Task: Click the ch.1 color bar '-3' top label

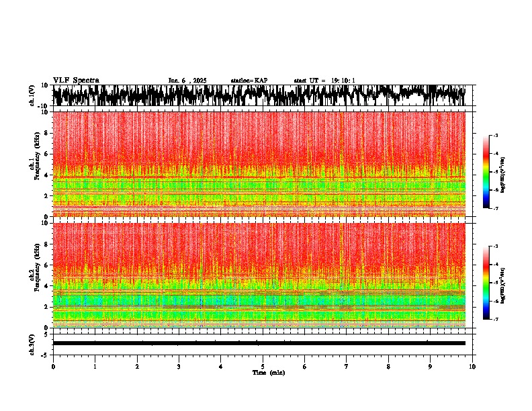Action: (496, 135)
